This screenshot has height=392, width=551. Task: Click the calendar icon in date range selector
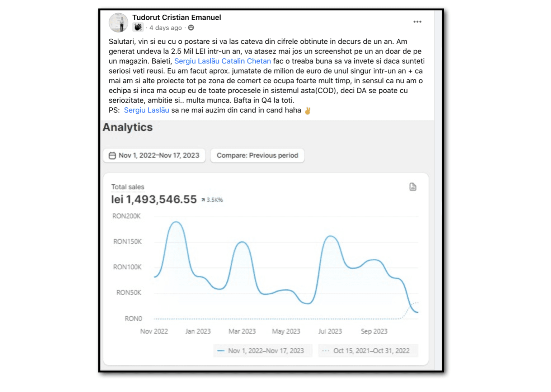113,155
